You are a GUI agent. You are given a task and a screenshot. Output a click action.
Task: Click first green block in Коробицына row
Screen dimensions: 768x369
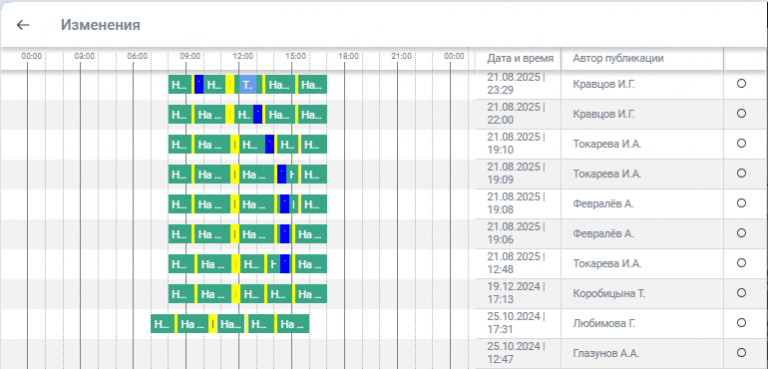pos(181,294)
